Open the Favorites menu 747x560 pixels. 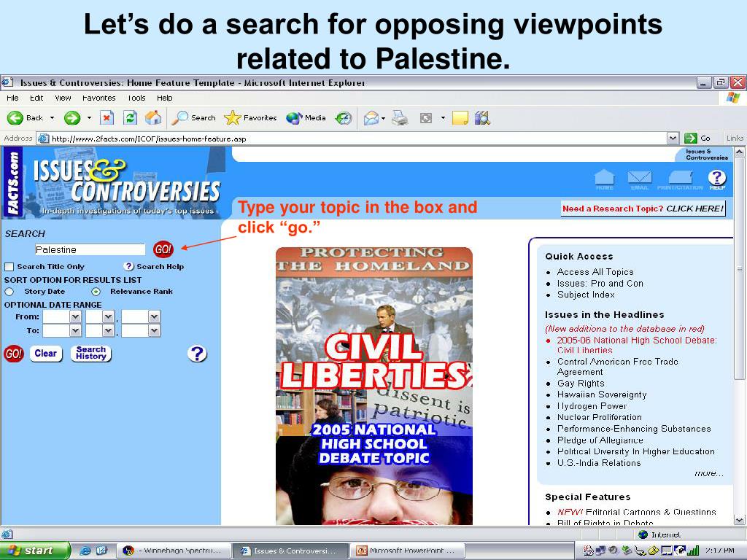99,98
